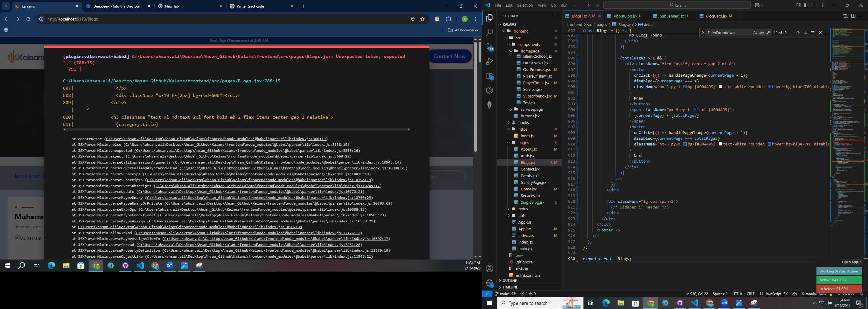868x309 pixels.
Task: Click Go Forward arrow in VS Code title bar
Action: pyautogui.click(x=597, y=5)
